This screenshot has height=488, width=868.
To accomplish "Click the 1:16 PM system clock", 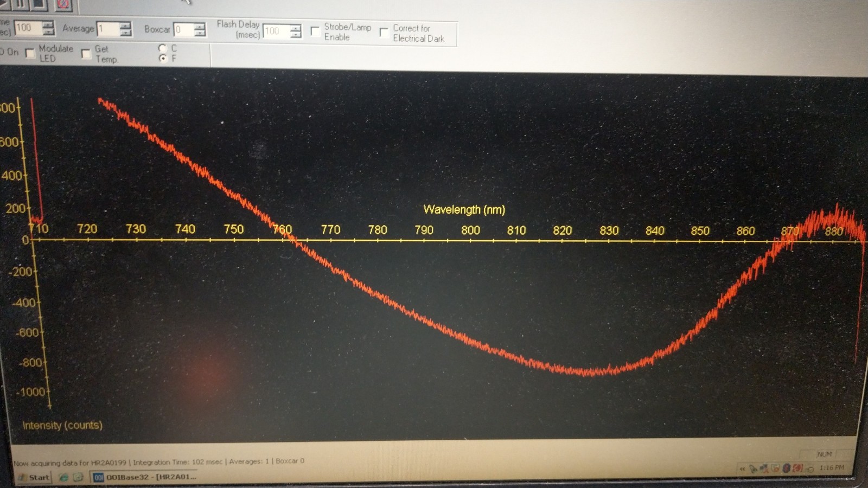I will (x=832, y=467).
